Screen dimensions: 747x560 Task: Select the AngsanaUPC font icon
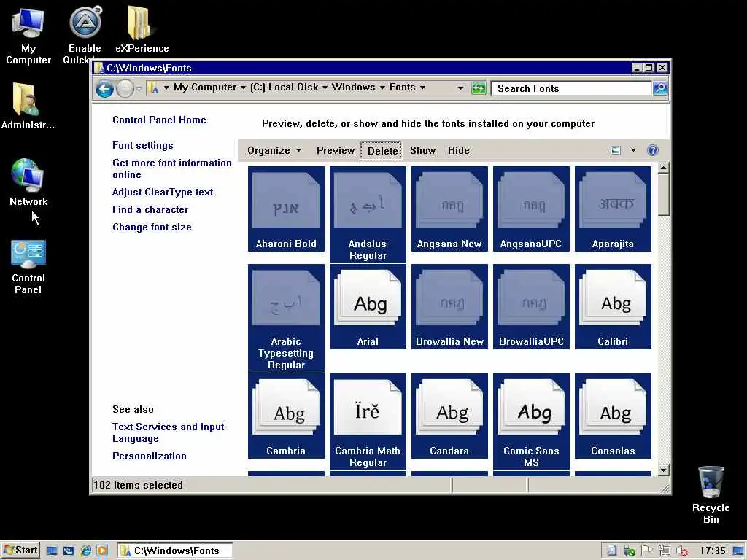pos(531,209)
